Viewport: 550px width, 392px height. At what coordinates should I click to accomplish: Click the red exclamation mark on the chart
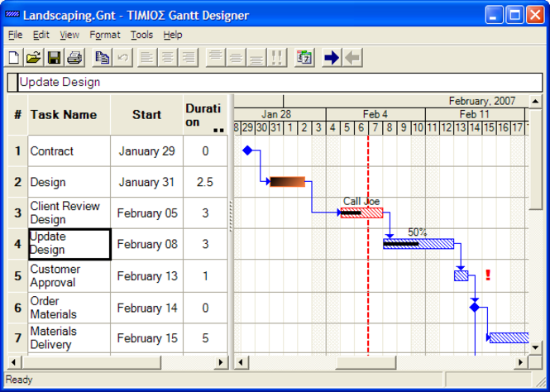(x=488, y=275)
